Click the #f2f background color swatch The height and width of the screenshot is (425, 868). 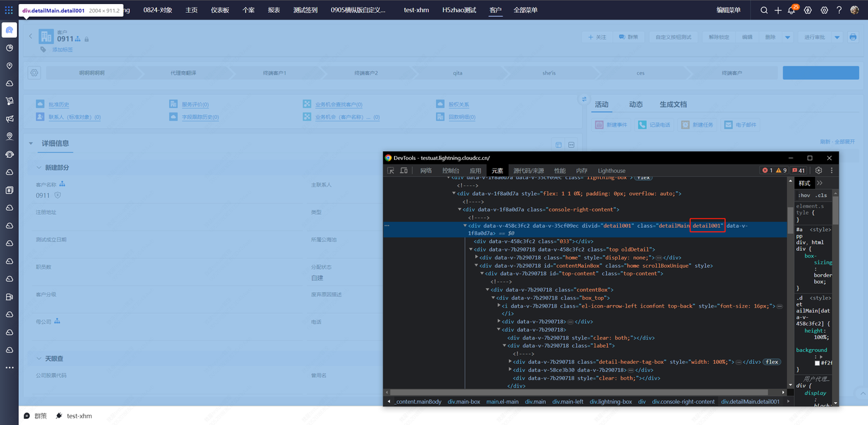(x=817, y=363)
